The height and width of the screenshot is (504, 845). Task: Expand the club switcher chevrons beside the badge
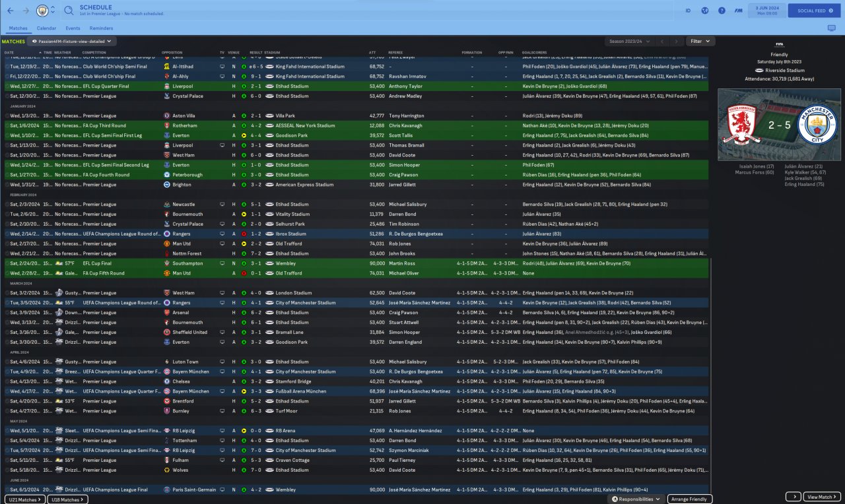click(x=53, y=11)
